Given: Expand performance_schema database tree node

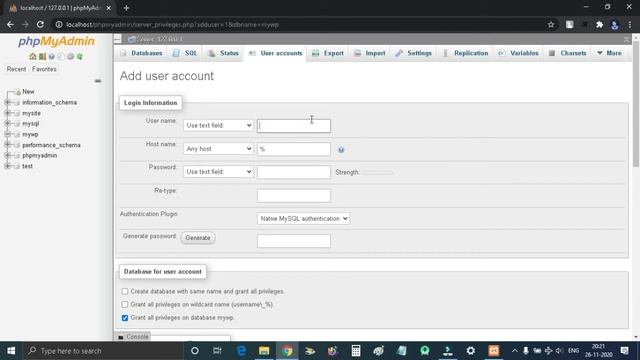Looking at the screenshot, I should coord(7,145).
